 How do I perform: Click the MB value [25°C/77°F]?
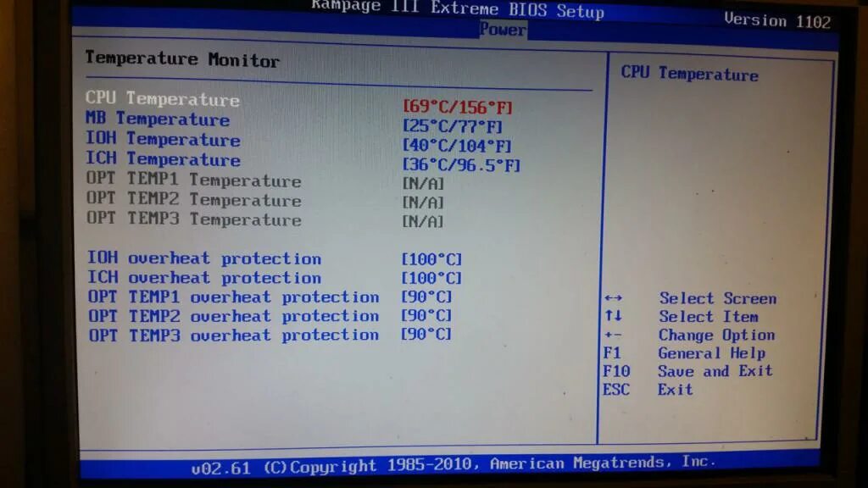[x=453, y=127]
